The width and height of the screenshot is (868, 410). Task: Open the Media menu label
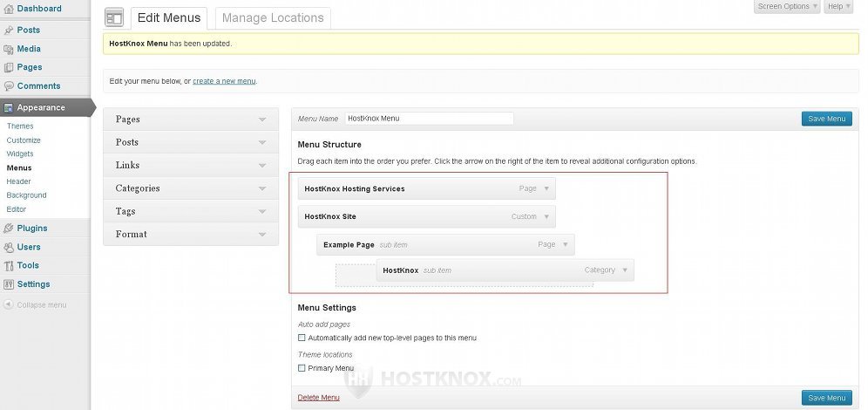(29, 50)
